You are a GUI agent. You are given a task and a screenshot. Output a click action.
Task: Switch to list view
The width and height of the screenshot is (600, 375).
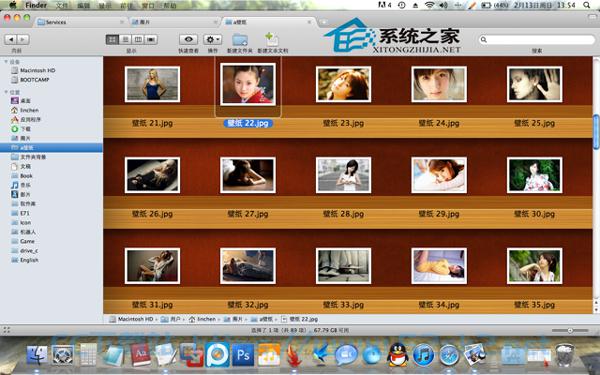point(125,39)
